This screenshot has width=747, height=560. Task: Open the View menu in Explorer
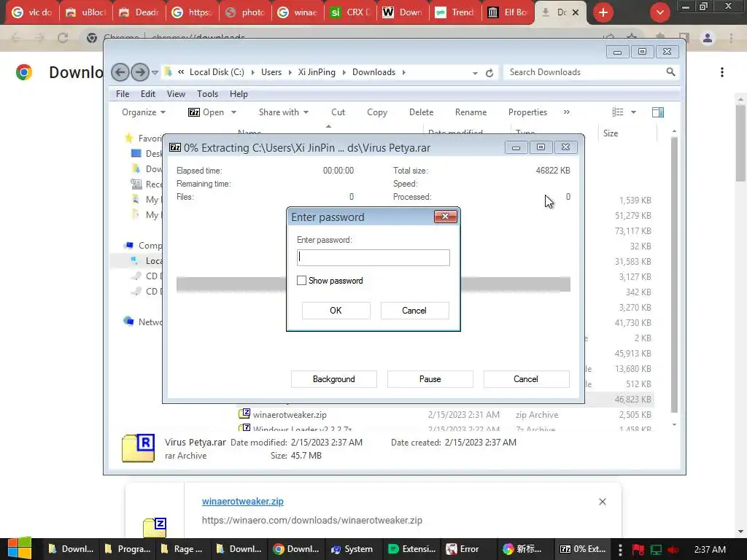click(x=176, y=94)
